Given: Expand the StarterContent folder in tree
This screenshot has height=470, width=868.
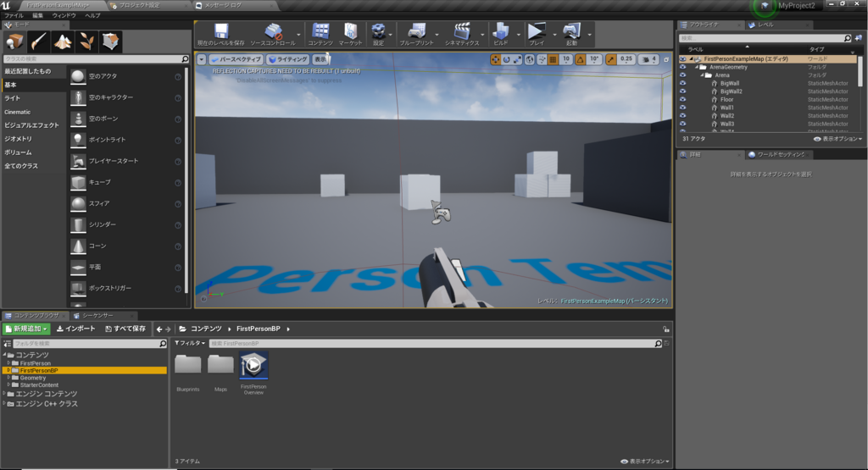Looking at the screenshot, I should click(x=8, y=384).
